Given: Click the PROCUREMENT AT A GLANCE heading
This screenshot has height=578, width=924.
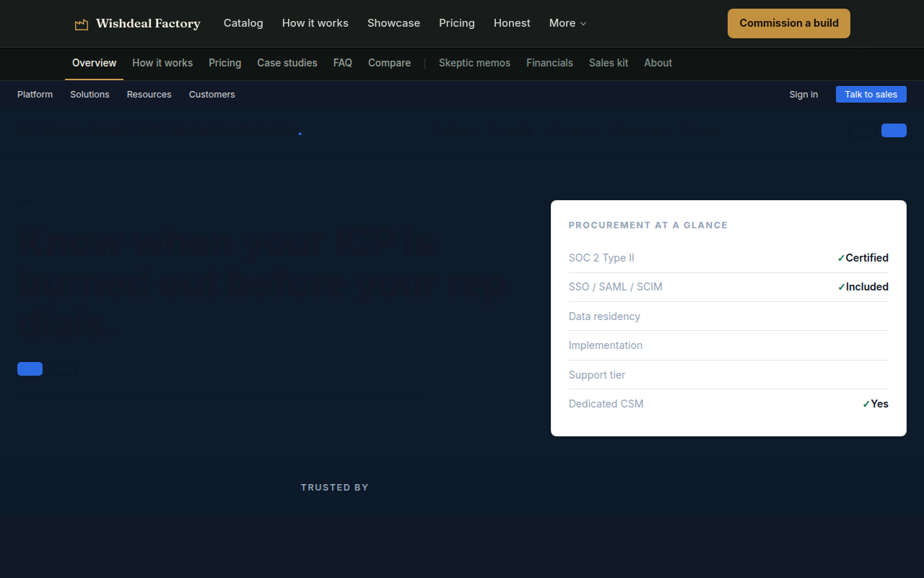Looking at the screenshot, I should (x=648, y=225).
